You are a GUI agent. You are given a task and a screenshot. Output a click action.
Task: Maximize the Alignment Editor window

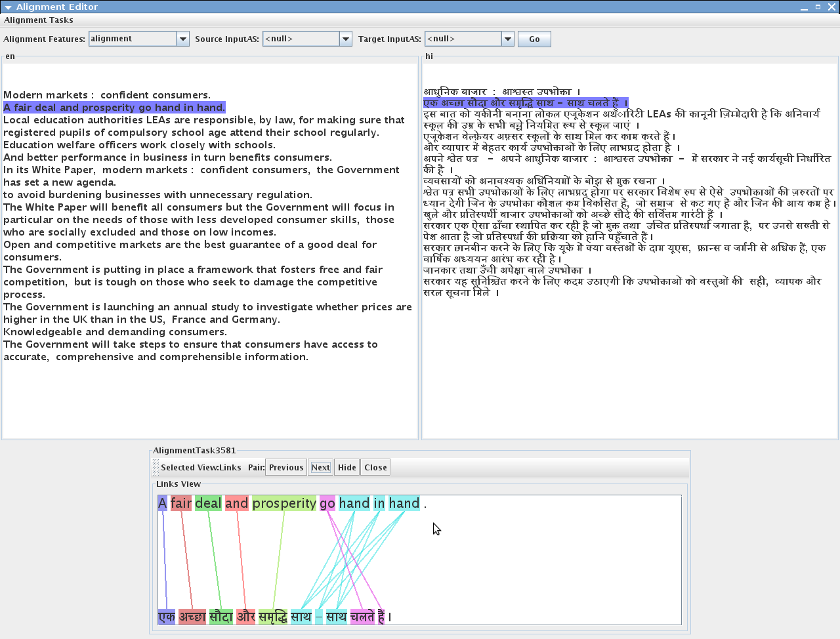[818, 7]
